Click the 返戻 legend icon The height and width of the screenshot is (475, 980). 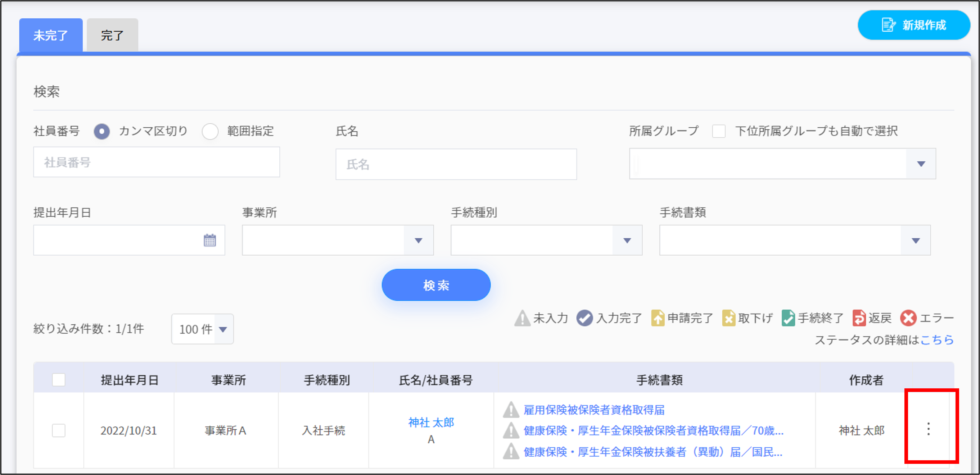(x=859, y=318)
